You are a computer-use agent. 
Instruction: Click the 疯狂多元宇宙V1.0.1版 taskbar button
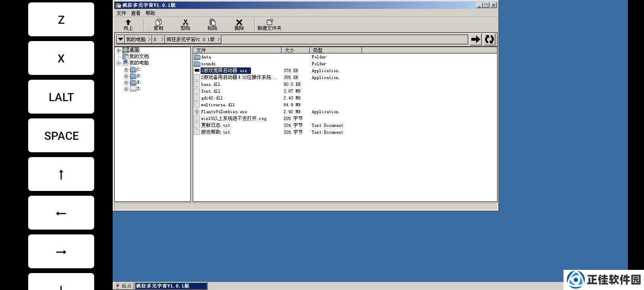pyautogui.click(x=171, y=286)
